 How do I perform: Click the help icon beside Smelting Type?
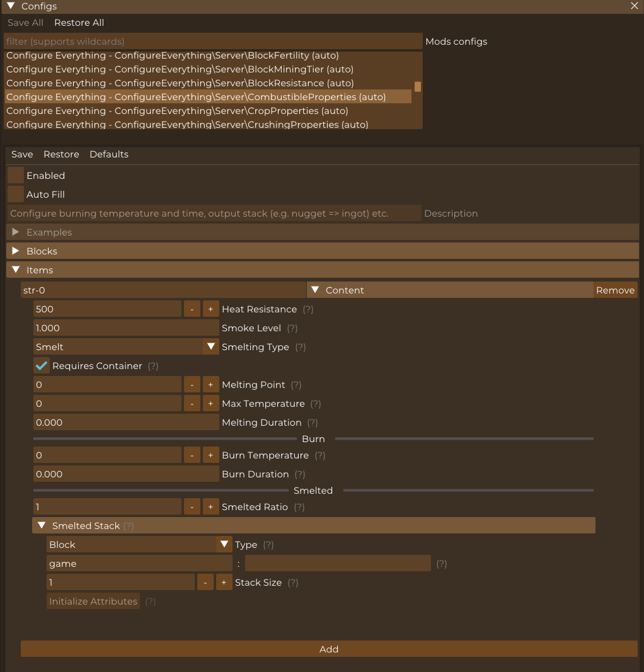[301, 347]
